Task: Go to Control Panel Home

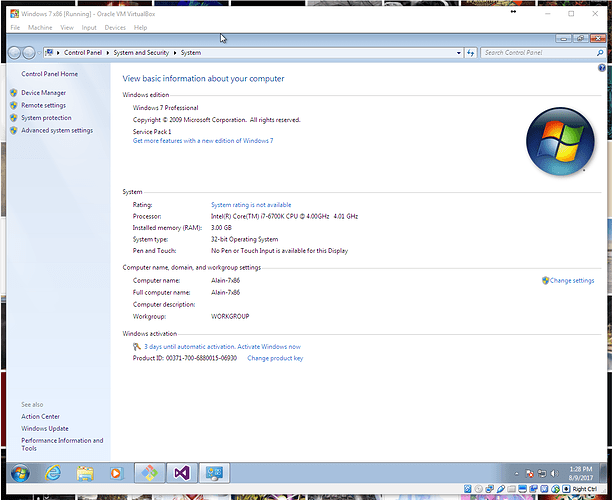Action: point(50,74)
